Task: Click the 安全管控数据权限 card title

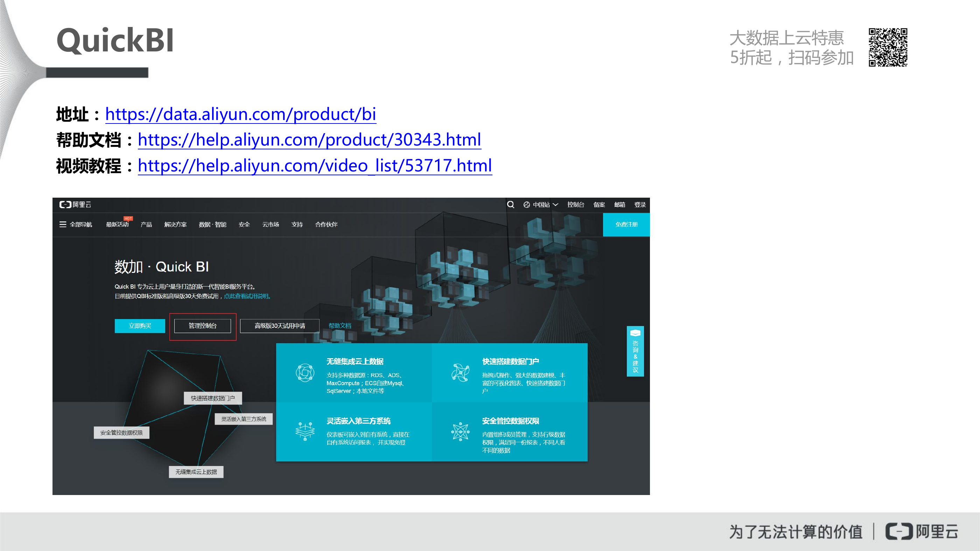Action: point(511,421)
